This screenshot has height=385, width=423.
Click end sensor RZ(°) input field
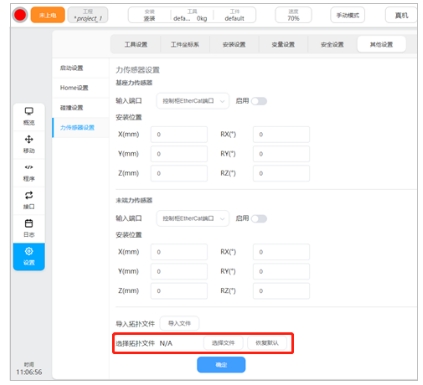[281, 291]
